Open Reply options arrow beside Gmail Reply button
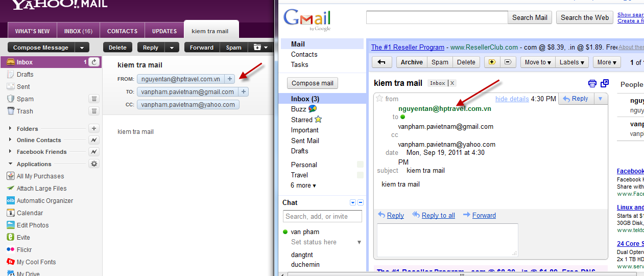This screenshot has width=644, height=276. [600, 99]
